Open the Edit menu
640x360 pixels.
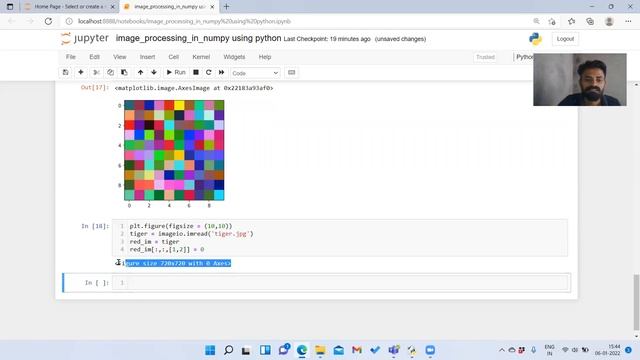click(94, 57)
